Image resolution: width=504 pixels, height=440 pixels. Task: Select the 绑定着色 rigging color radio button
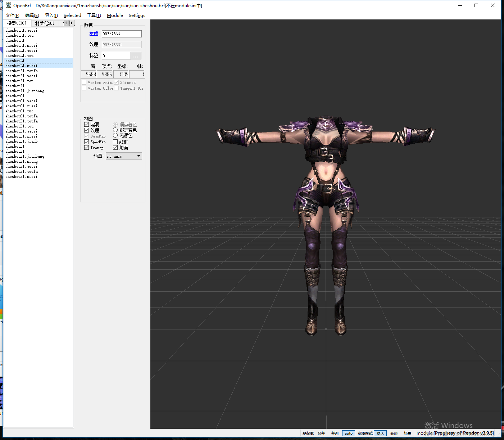115,130
